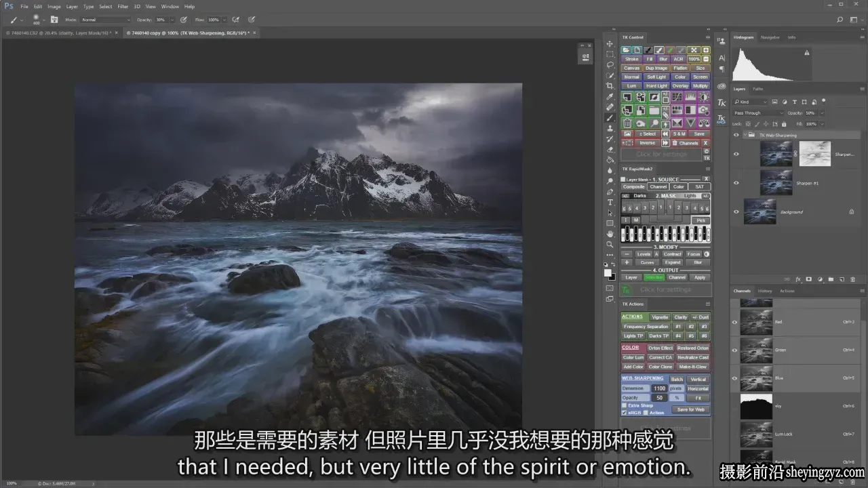The width and height of the screenshot is (868, 488).
Task: Select the Move tool
Action: [x=610, y=43]
